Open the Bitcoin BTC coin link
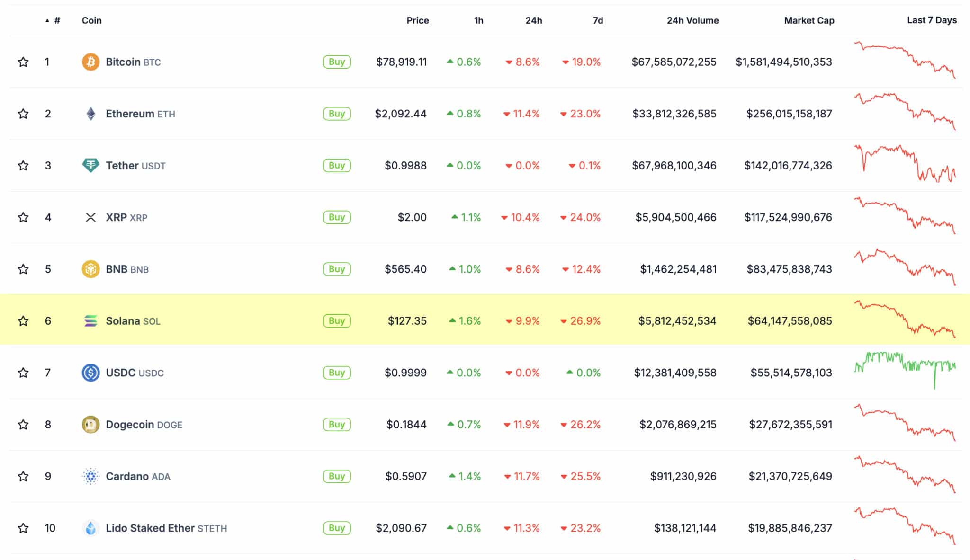This screenshot has width=970, height=560. (133, 62)
